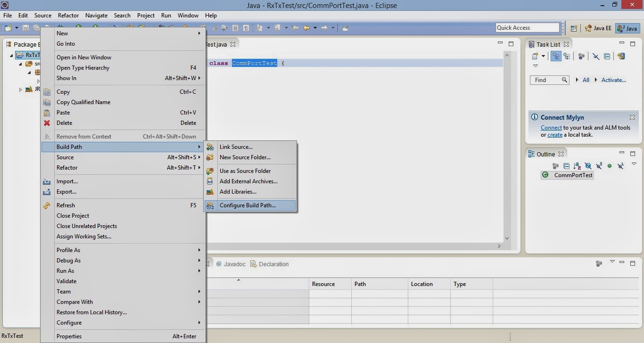Toggle Hide Fields in Outline view
This screenshot has height=343, width=644.
588,166
